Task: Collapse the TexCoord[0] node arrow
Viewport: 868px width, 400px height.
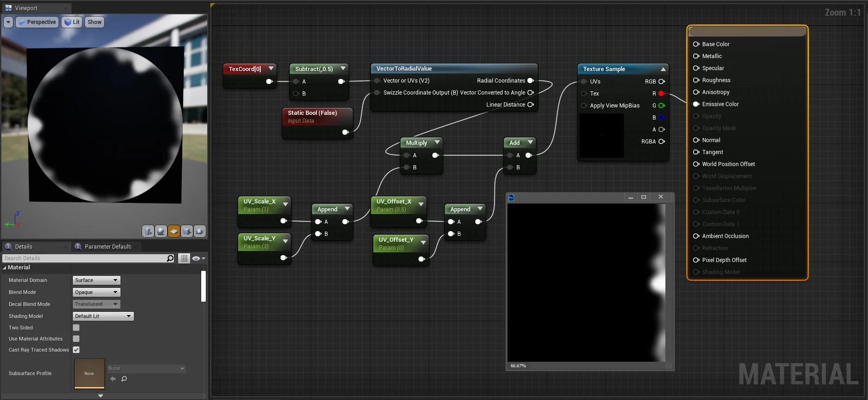Action: [271, 69]
